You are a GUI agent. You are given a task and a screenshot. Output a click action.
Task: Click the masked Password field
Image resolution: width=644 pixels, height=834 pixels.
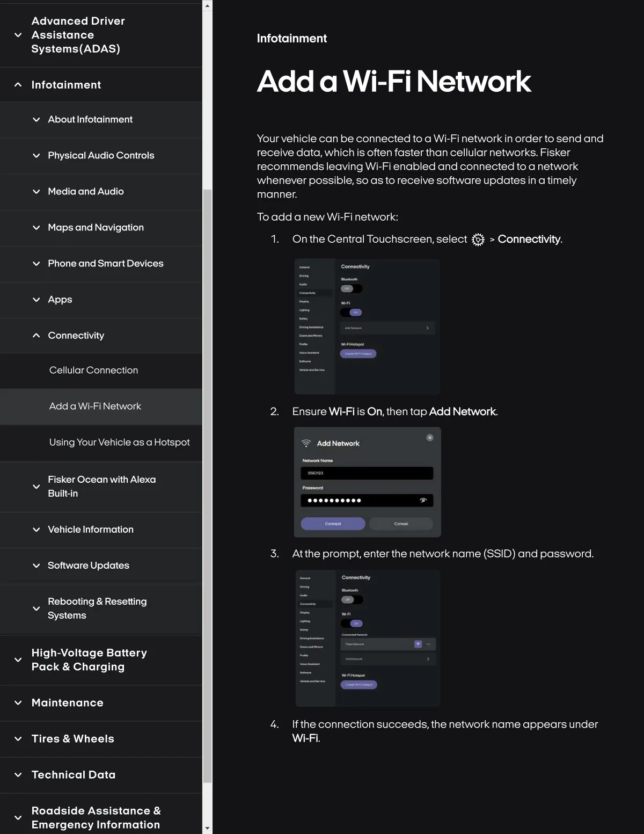367,501
